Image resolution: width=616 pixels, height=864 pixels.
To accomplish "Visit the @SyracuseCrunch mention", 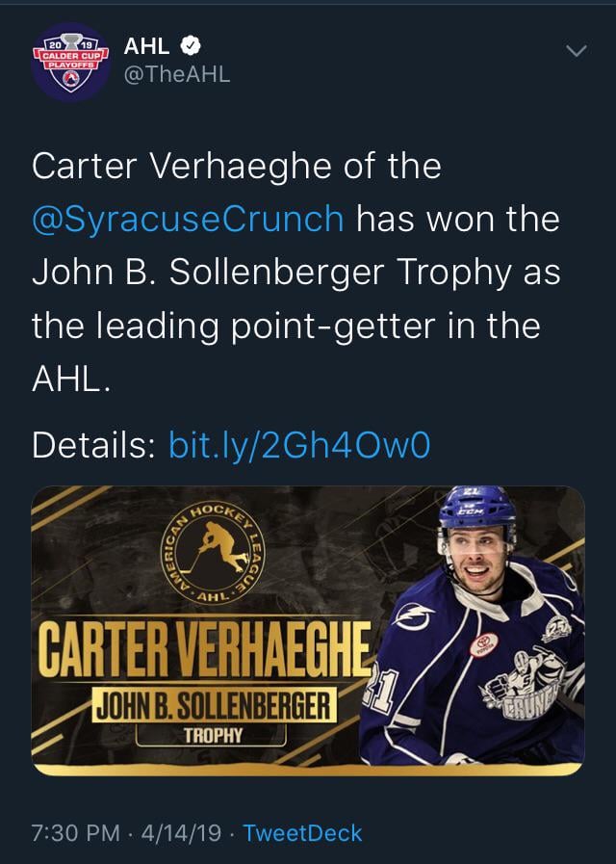I will [188, 219].
